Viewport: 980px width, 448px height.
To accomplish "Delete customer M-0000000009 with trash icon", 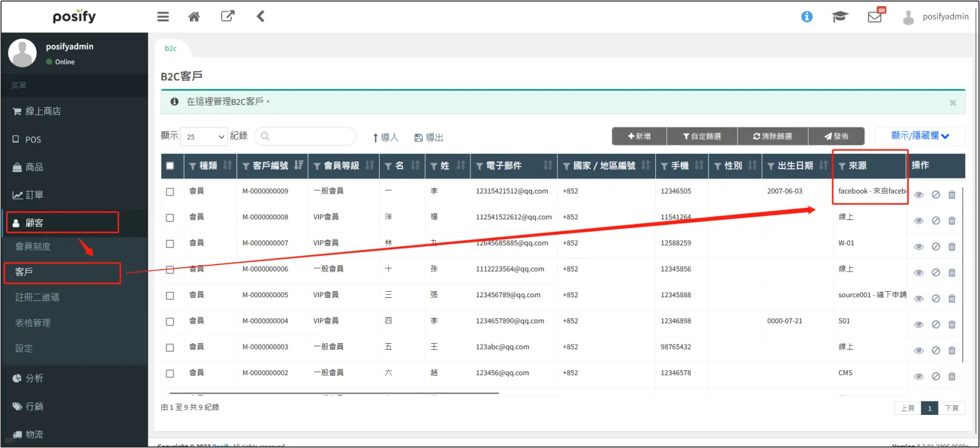I will click(x=952, y=195).
